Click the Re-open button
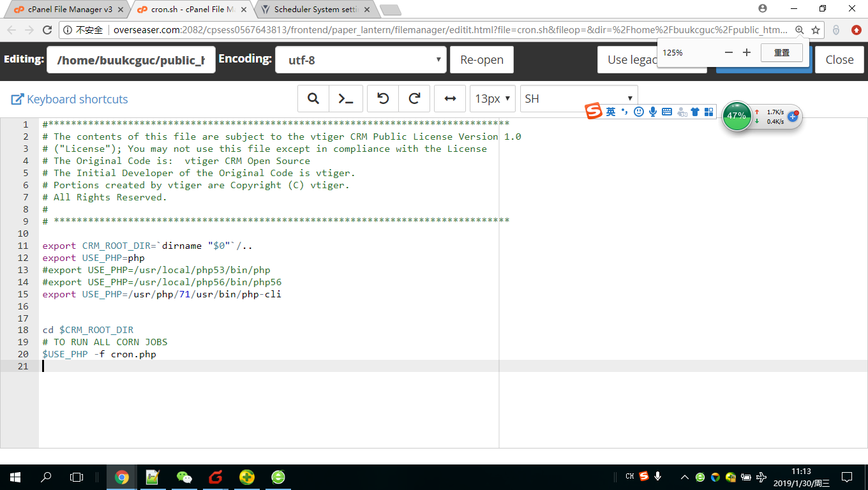The width and height of the screenshot is (868, 490). [482, 60]
